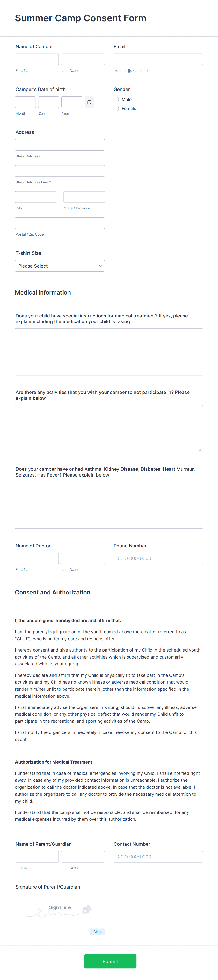The image size is (218, 980).
Task: Click the State / Province field
Action: click(84, 197)
